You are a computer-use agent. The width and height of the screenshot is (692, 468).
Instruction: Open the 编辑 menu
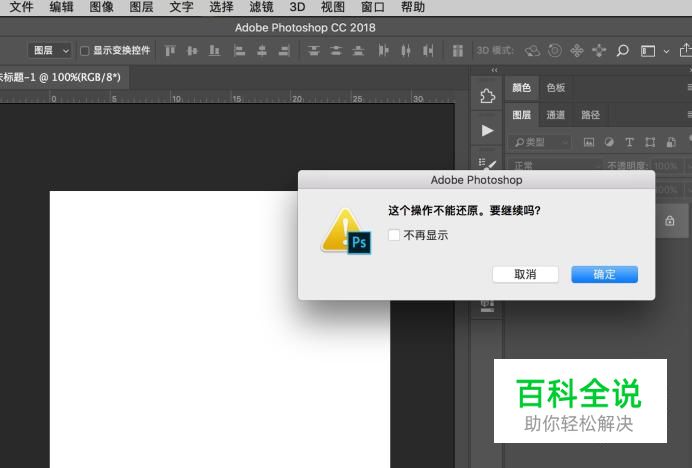coord(61,7)
